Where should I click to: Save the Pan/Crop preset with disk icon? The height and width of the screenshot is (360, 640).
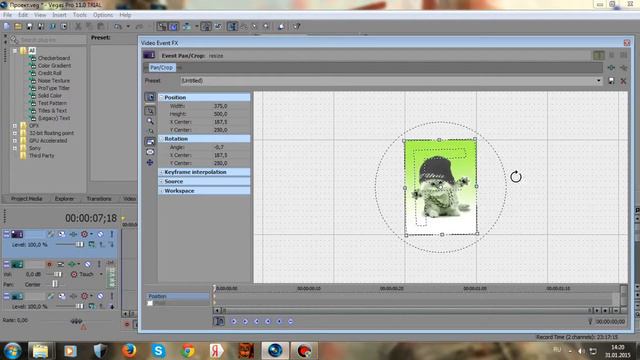point(611,81)
